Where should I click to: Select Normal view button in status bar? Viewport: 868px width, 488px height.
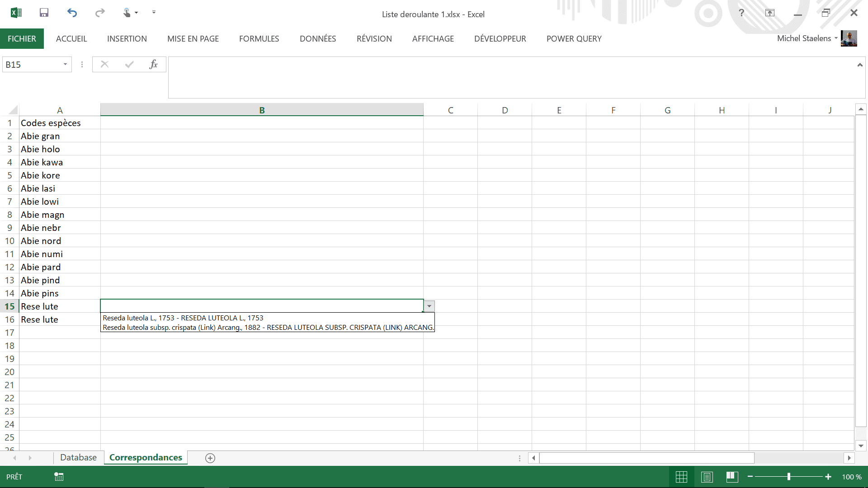(x=681, y=477)
